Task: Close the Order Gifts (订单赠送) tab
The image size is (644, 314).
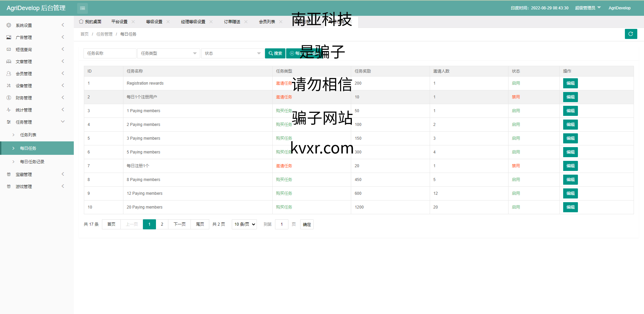Action: pos(246,21)
